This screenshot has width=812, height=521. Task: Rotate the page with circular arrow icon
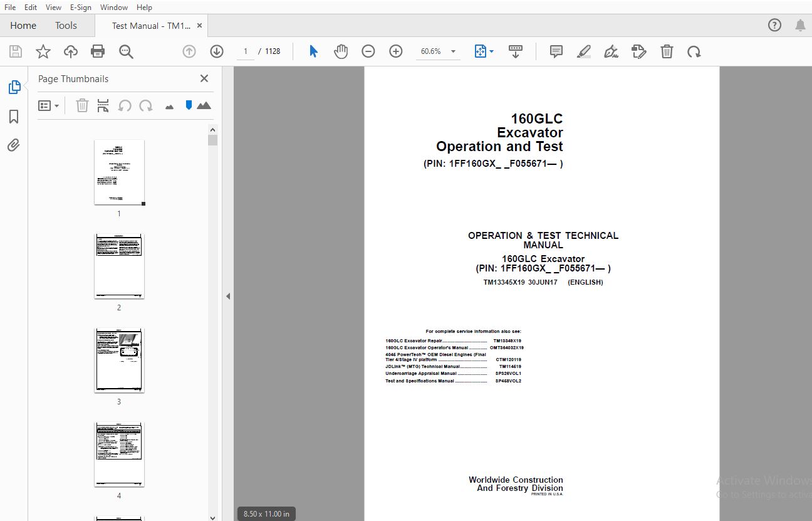tap(694, 51)
